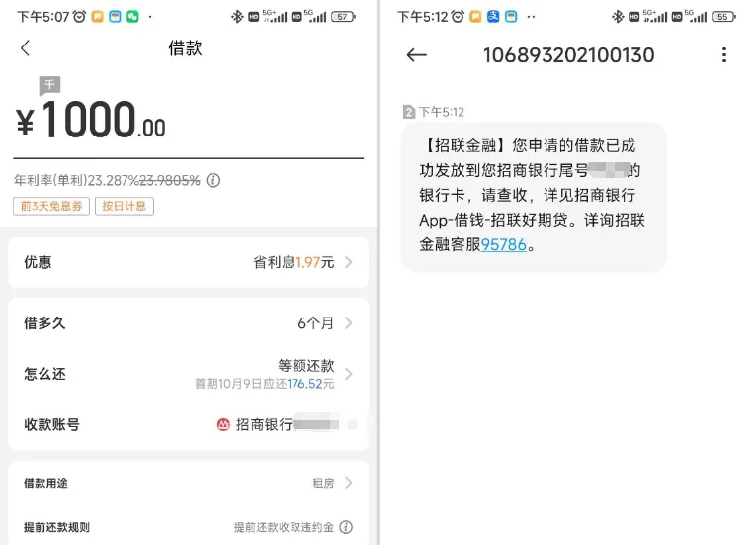Tap Alipay notification icon in right status bar

[493, 17]
